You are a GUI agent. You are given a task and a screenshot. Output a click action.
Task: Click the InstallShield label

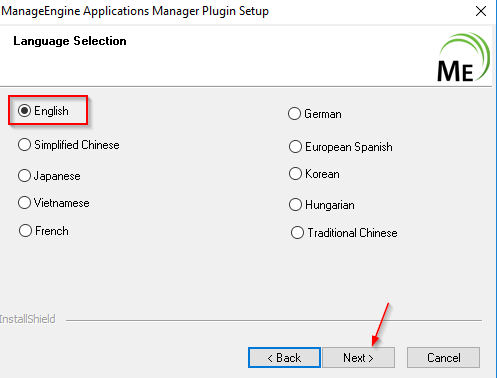28,319
